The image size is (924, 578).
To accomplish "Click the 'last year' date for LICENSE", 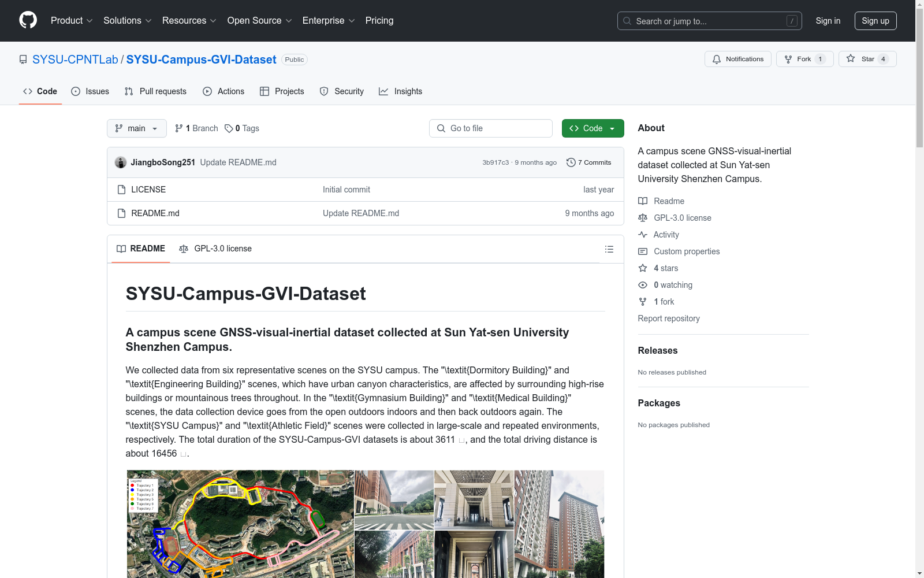I will [599, 190].
